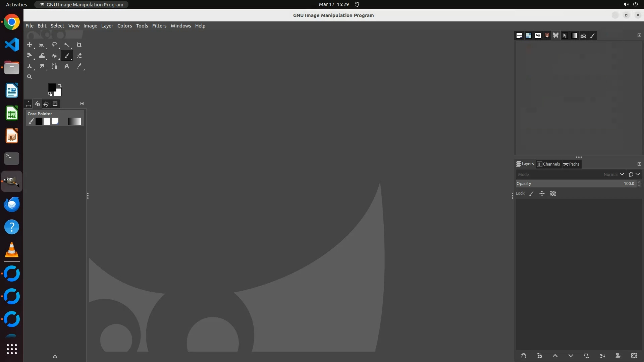This screenshot has width=644, height=362.
Task: Select the Eraser tool
Action: tap(79, 55)
